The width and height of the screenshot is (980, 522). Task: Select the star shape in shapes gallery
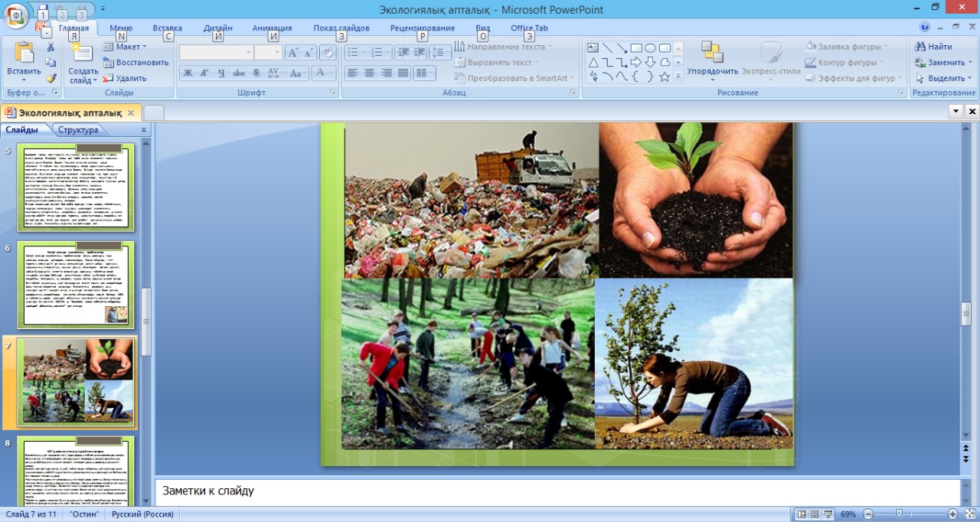pyautogui.click(x=665, y=77)
